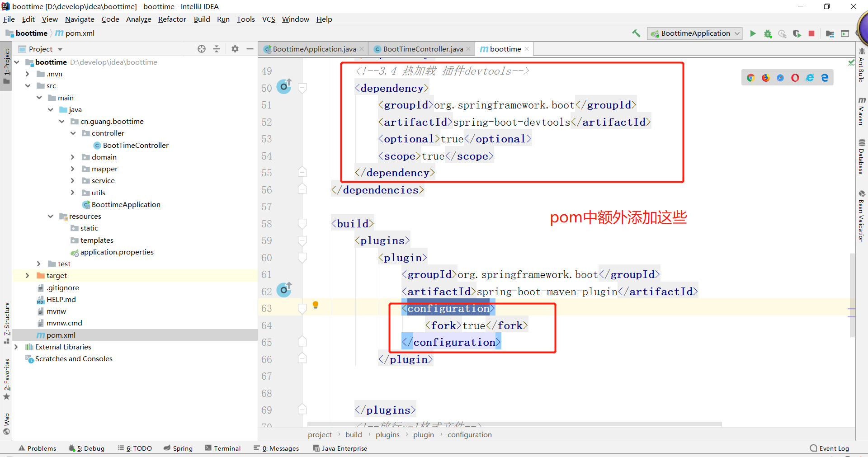Select application.properties in project tree
This screenshot has width=868, height=457.
117,252
